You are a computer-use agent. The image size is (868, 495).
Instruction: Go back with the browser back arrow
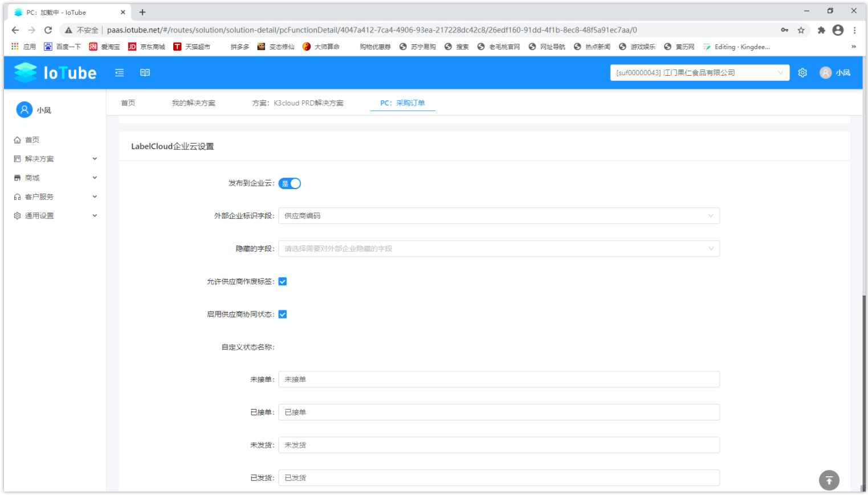tap(15, 30)
